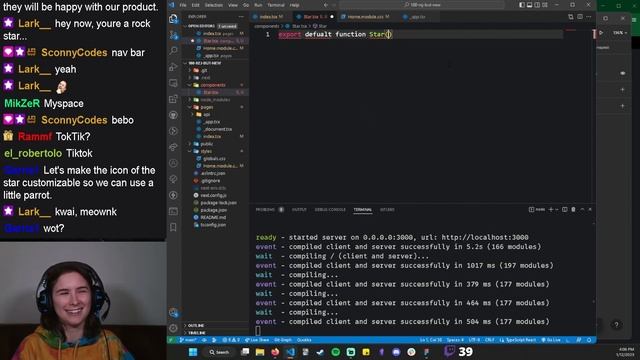Image resolution: width=640 pixels, height=360 pixels.
Task: Open the Windows Start menu
Action: [193, 352]
